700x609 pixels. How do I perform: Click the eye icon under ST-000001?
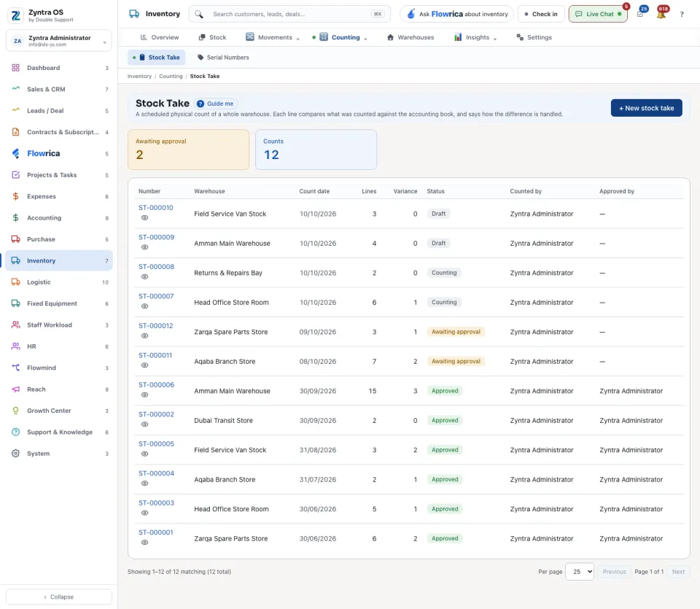click(x=144, y=543)
